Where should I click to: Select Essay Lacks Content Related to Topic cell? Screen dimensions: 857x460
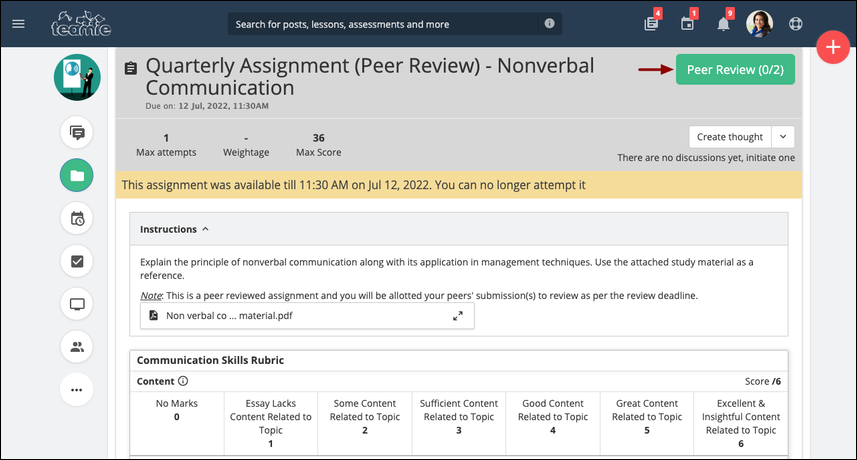coord(271,423)
